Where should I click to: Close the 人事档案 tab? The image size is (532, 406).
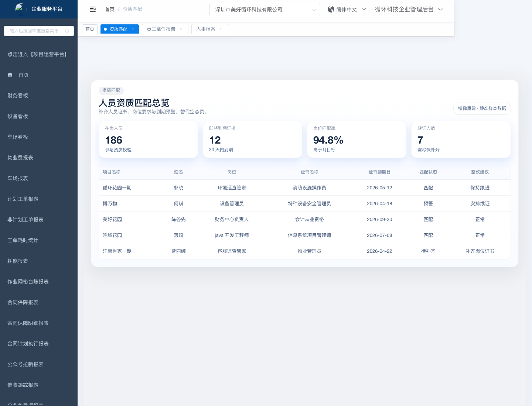(x=221, y=29)
